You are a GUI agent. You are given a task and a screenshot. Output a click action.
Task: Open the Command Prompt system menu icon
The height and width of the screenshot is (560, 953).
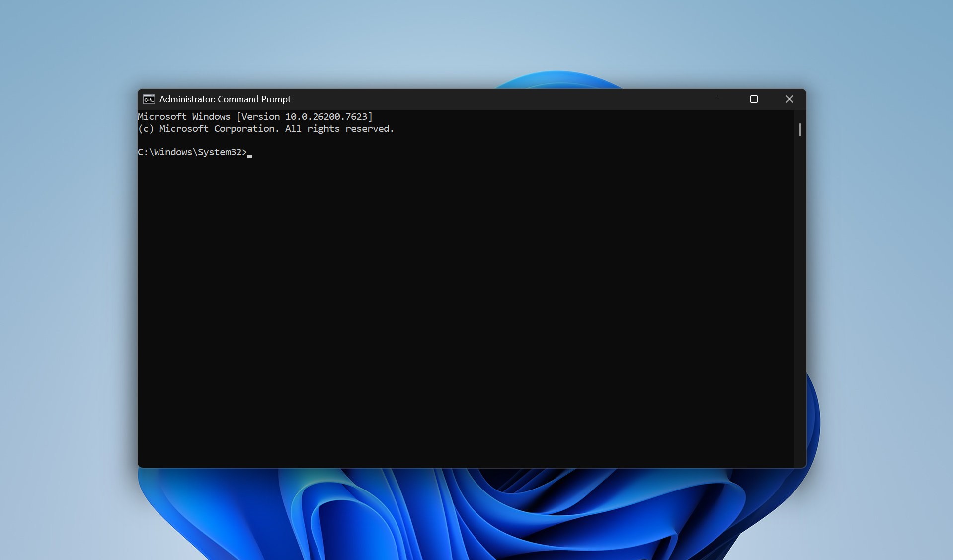coord(149,99)
